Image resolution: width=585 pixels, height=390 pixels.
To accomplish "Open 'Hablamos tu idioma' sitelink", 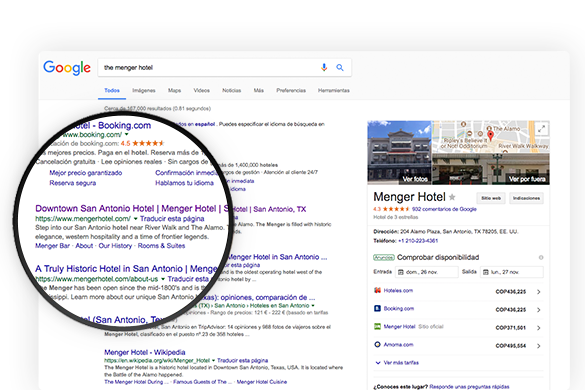I will 184,183.
